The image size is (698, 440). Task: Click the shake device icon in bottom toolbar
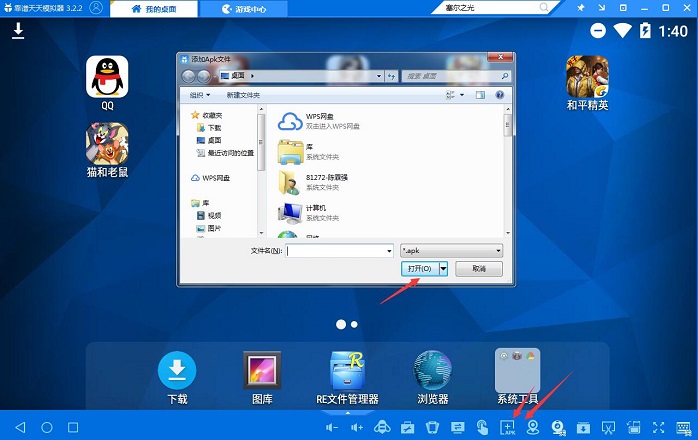[x=432, y=428]
